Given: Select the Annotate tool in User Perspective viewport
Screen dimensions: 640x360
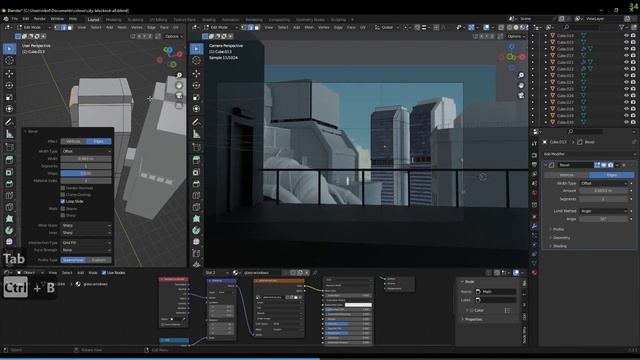Looking at the screenshot, I should [9, 122].
